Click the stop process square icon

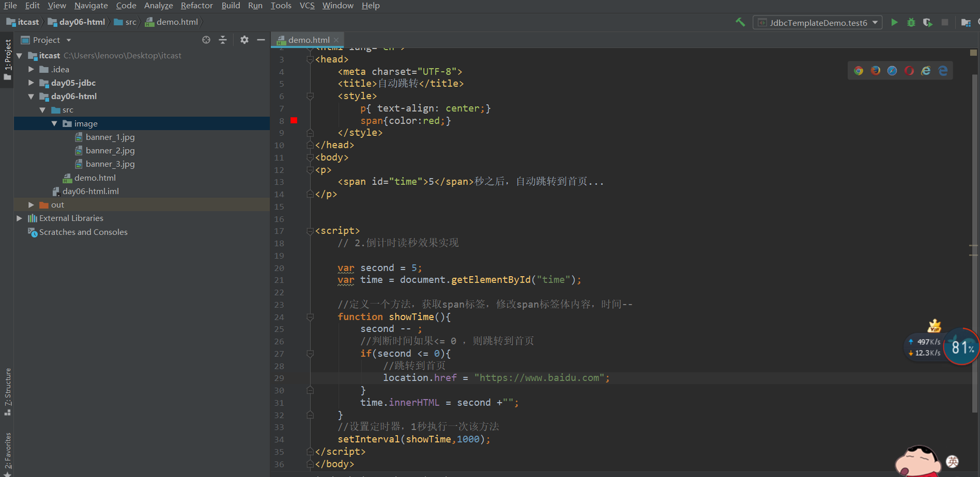[945, 23]
